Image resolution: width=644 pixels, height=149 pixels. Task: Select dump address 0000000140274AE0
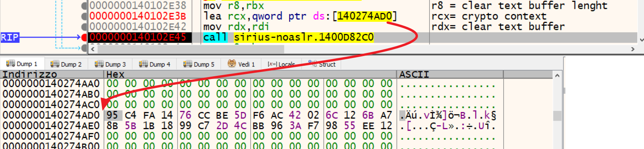coord(51,126)
